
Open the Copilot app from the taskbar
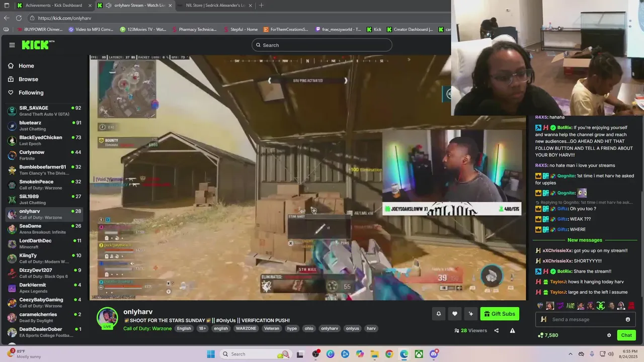pos(360,354)
